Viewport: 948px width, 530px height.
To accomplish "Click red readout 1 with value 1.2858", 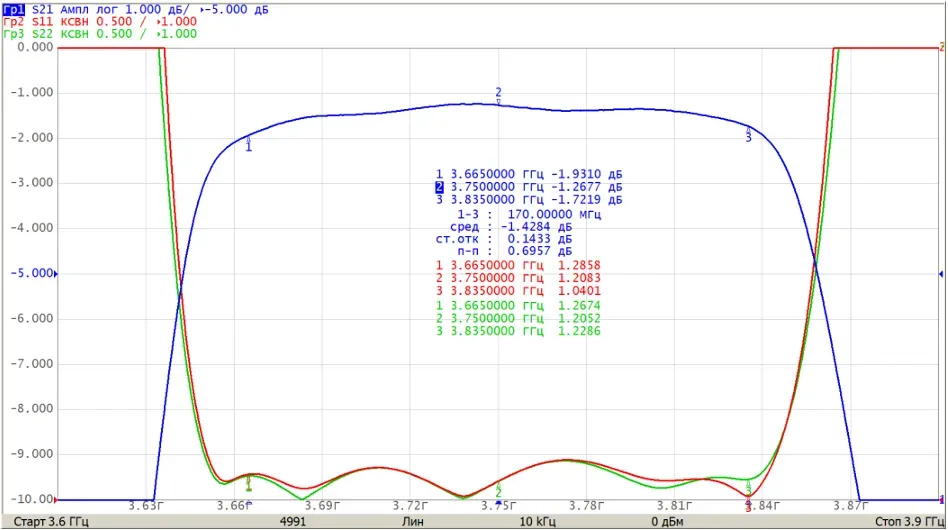I will (518, 265).
